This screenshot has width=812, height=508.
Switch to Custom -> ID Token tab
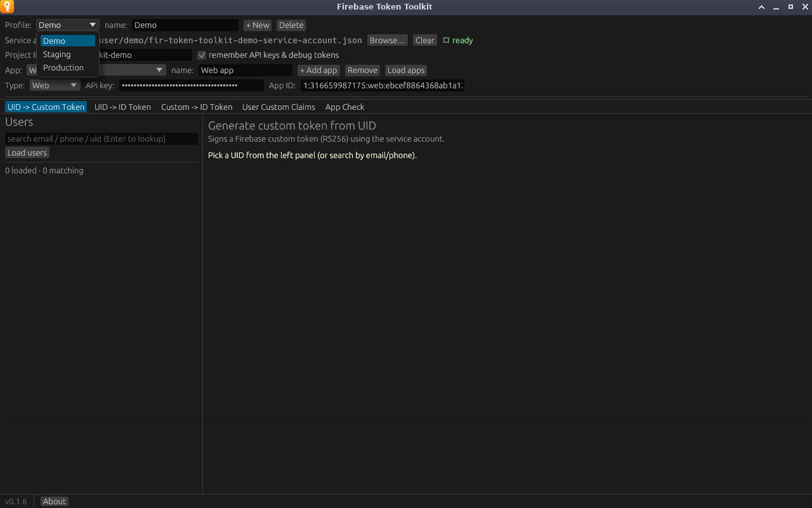pyautogui.click(x=197, y=107)
